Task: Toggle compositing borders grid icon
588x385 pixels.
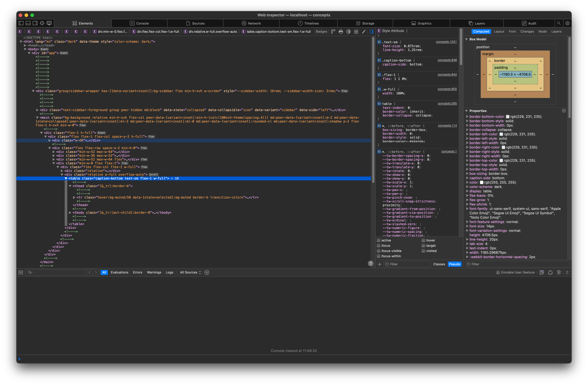Action: [356, 32]
